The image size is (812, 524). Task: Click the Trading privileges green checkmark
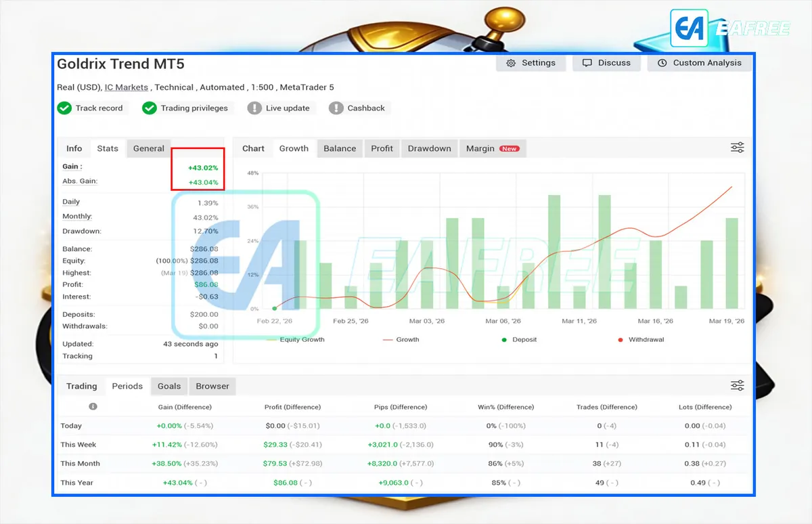click(x=150, y=108)
